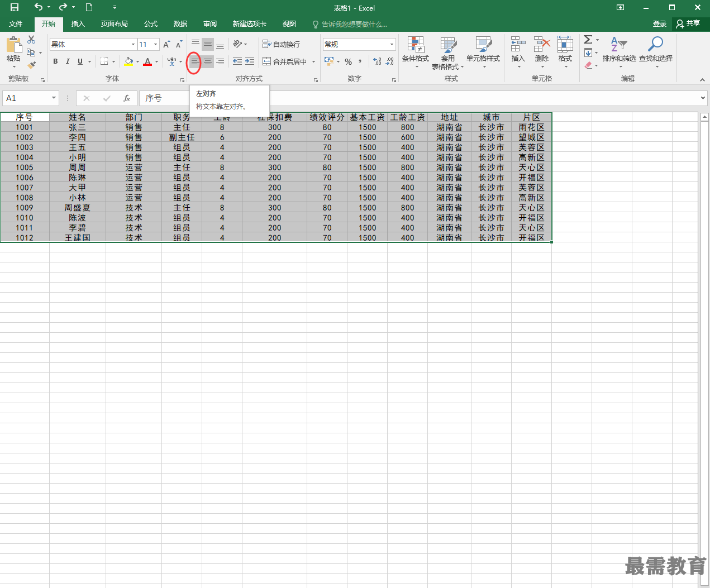Expand the 合并后居中 merge options arrow
The width and height of the screenshot is (710, 588).
pos(313,61)
